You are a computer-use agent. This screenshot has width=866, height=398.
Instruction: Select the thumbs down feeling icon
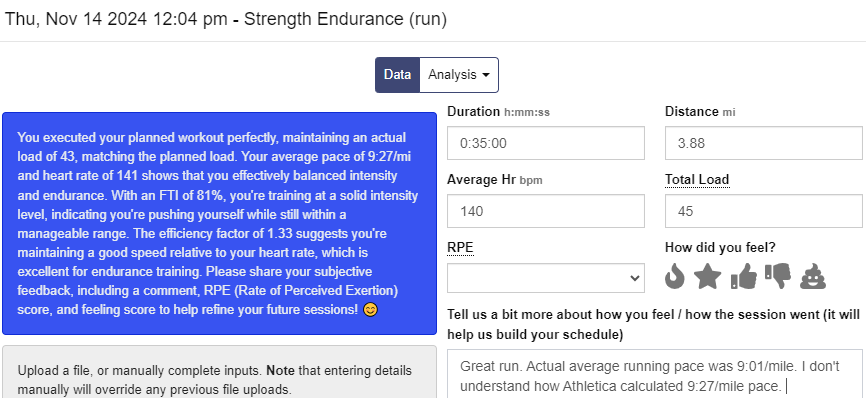point(778,276)
